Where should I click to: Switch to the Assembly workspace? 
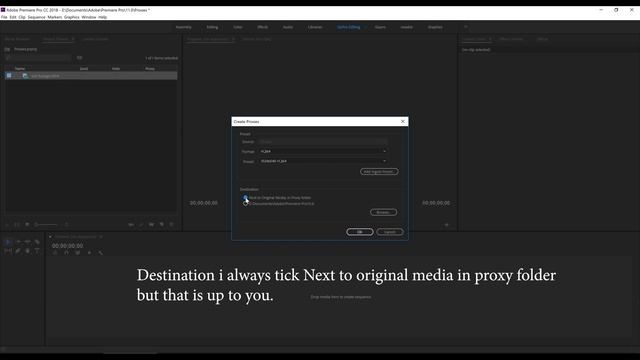coord(184,27)
